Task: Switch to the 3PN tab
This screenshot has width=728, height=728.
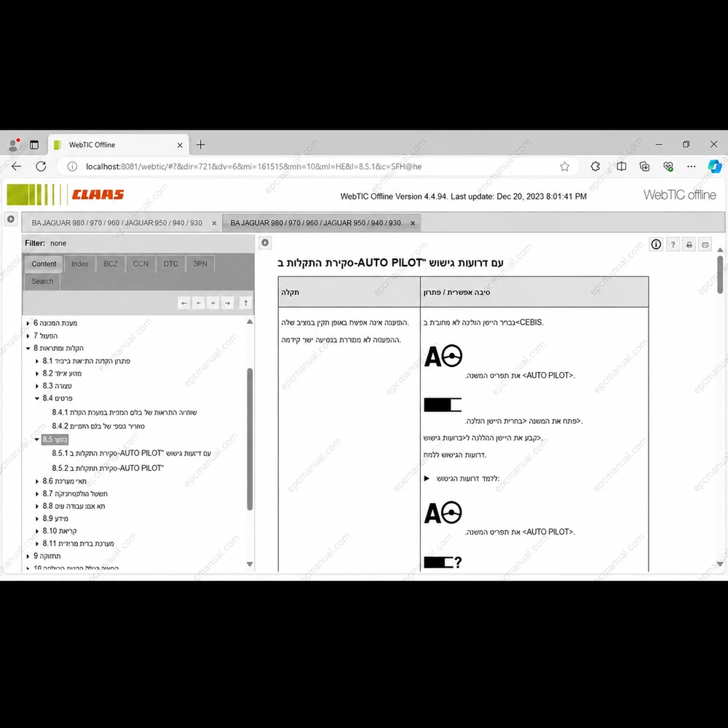Action: click(x=200, y=264)
